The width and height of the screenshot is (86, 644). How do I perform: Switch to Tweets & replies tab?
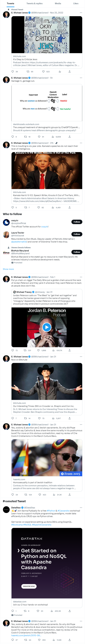[34, 3]
